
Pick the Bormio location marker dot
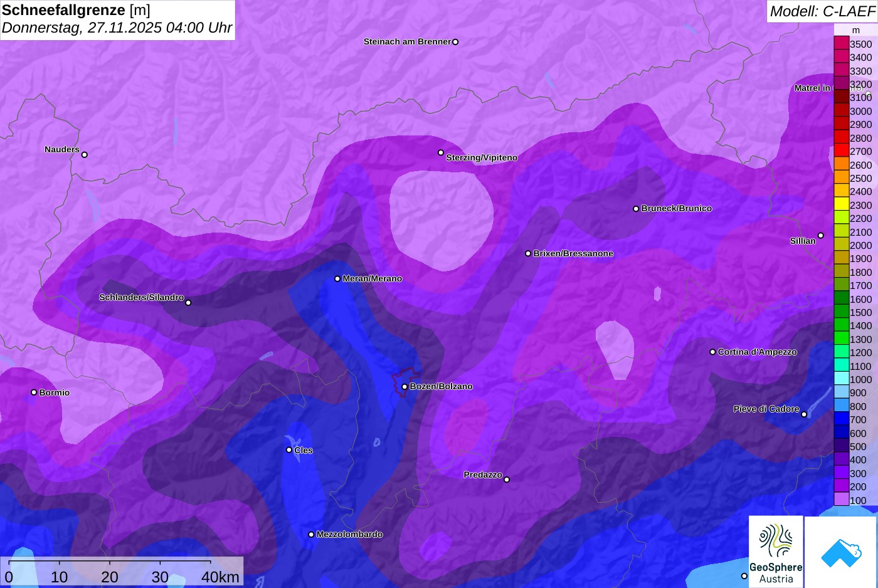[x=34, y=392]
